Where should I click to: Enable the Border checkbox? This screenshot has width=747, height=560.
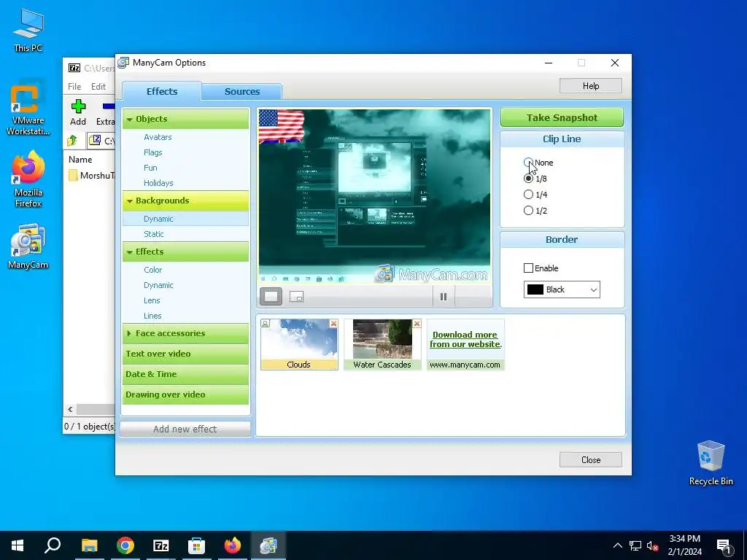click(x=528, y=268)
